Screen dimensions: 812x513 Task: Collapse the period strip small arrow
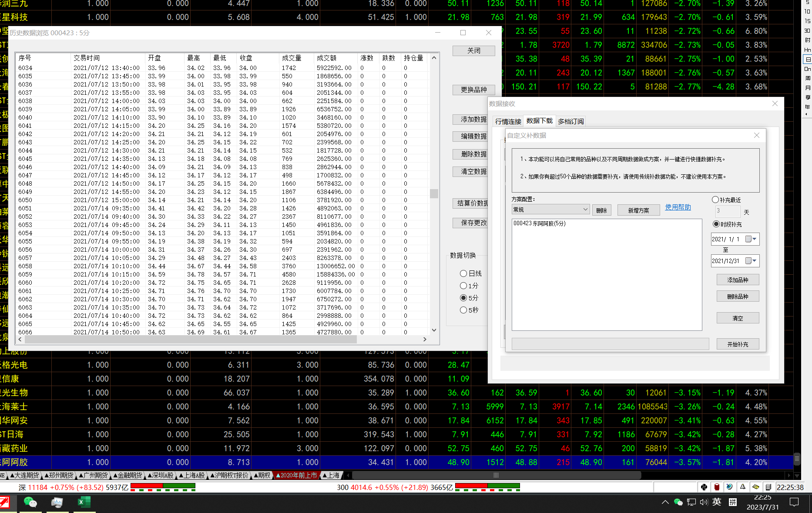point(806,114)
